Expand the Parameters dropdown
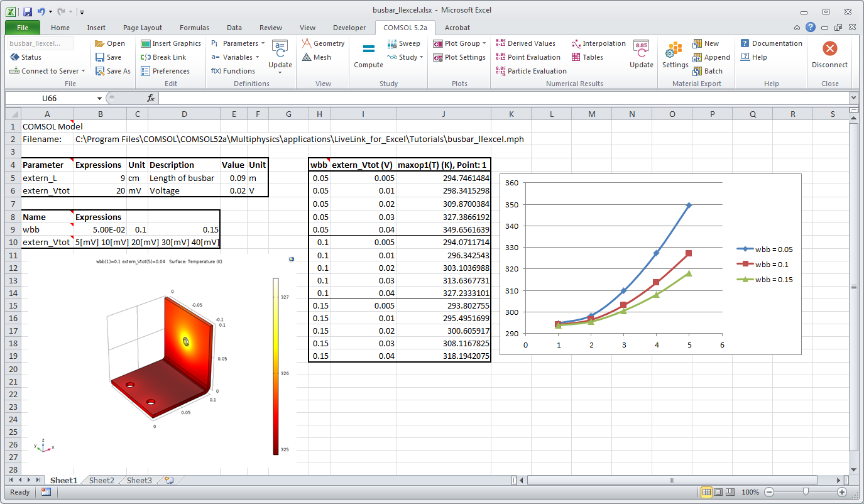Image resolution: width=864 pixels, height=504 pixels. coord(263,43)
